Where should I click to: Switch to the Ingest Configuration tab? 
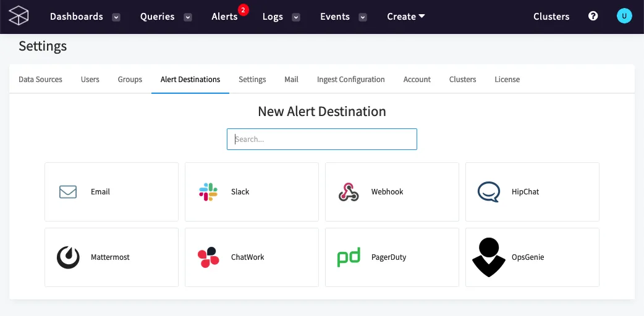(351, 79)
